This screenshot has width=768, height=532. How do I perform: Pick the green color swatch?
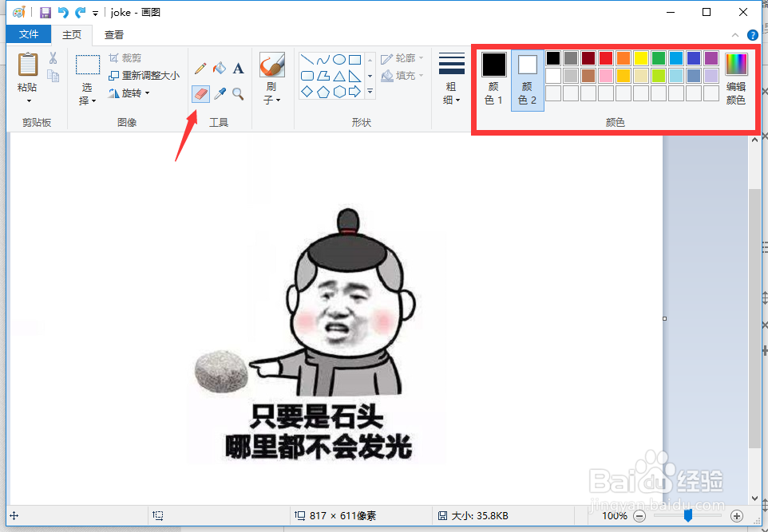pos(659,58)
